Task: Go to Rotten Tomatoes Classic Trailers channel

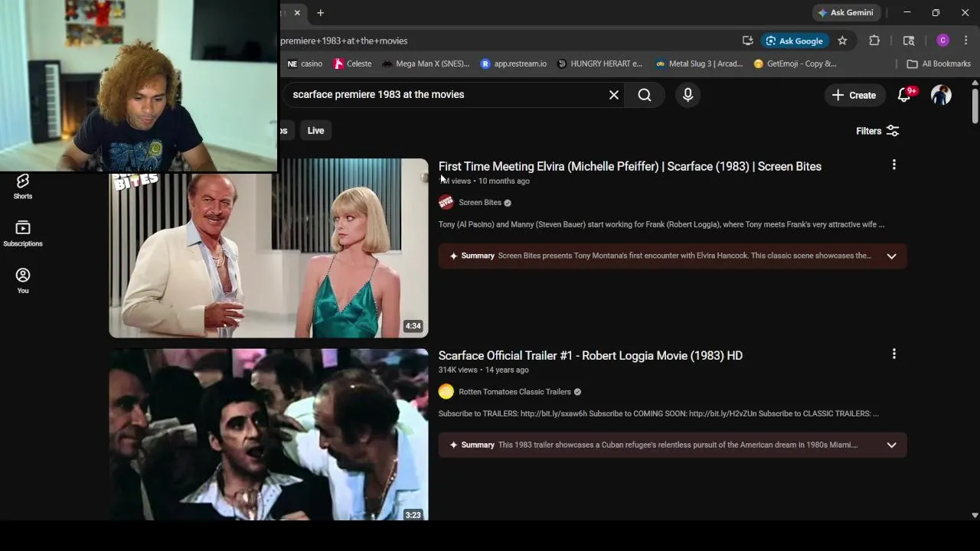Action: pos(514,392)
